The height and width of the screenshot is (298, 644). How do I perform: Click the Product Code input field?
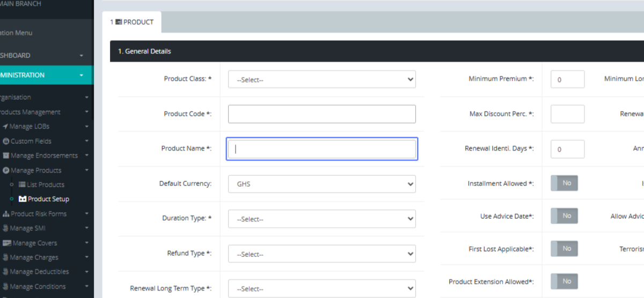click(321, 114)
